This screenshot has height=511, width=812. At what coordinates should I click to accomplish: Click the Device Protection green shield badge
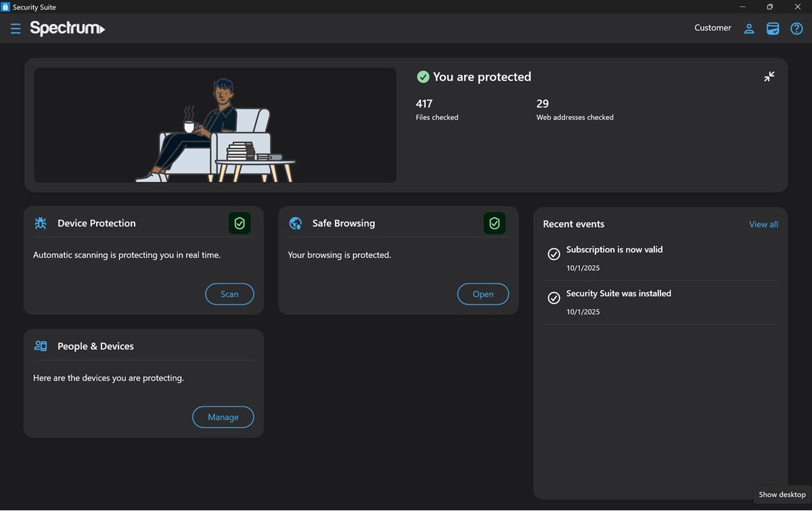click(240, 223)
